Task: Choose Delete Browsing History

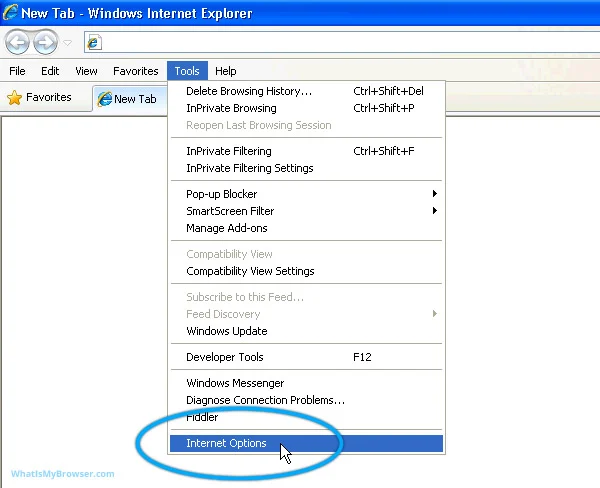Action: pyautogui.click(x=307, y=91)
